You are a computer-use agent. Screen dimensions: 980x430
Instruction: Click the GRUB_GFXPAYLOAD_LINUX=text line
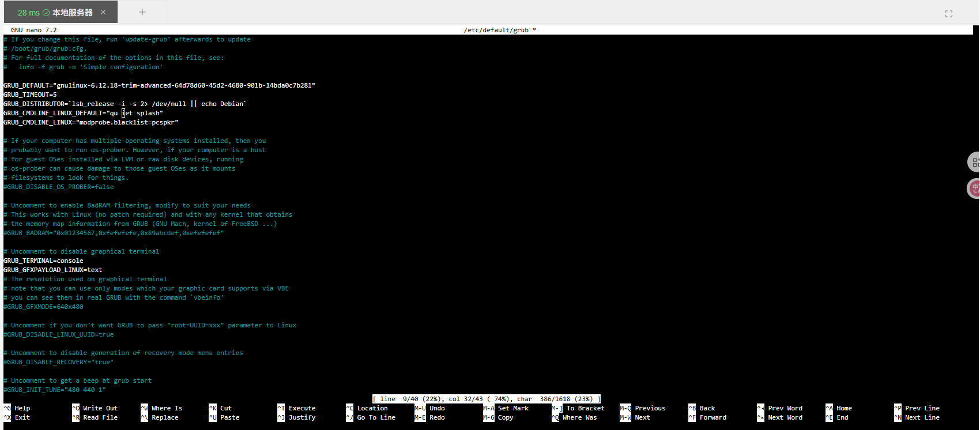coord(53,270)
